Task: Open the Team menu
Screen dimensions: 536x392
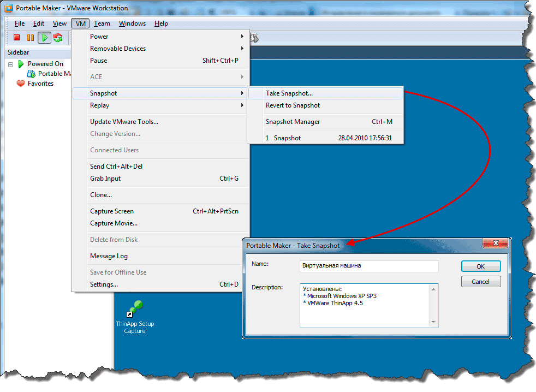Action: click(102, 23)
